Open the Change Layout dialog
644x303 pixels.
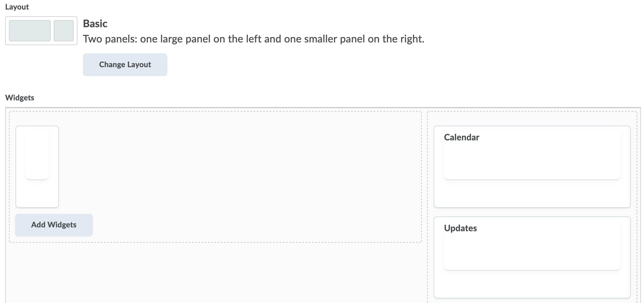click(125, 64)
